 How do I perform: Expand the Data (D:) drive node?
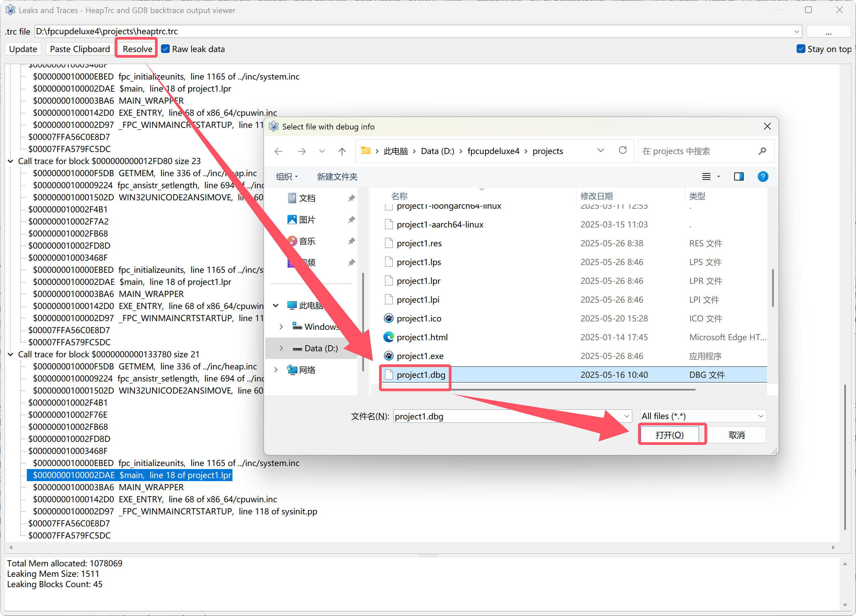tap(281, 348)
